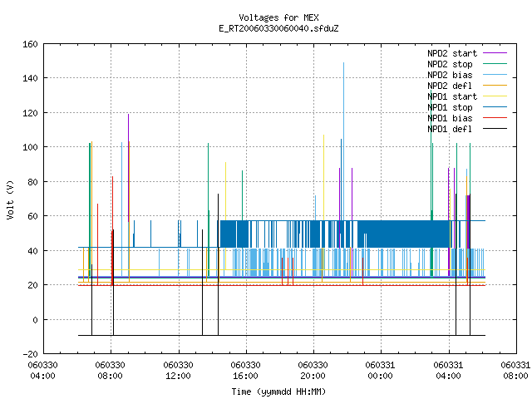Viewport: 532px width, 399px height.
Task: Click the green NPD2 stop legend line
Action: [x=495, y=64]
